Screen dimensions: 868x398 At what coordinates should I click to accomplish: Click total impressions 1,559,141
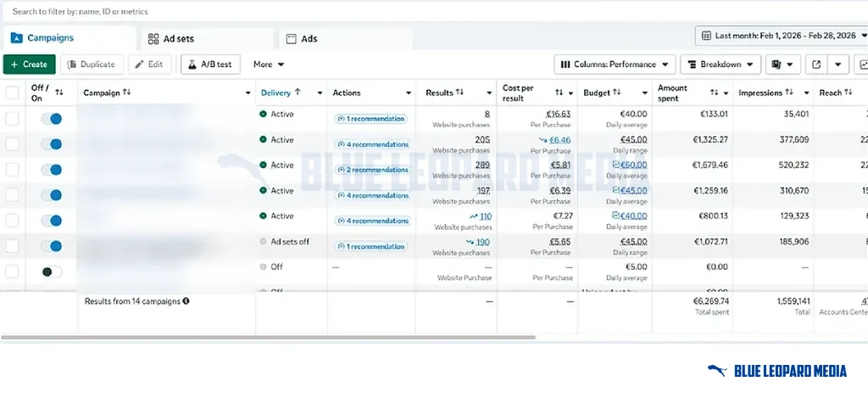click(793, 301)
